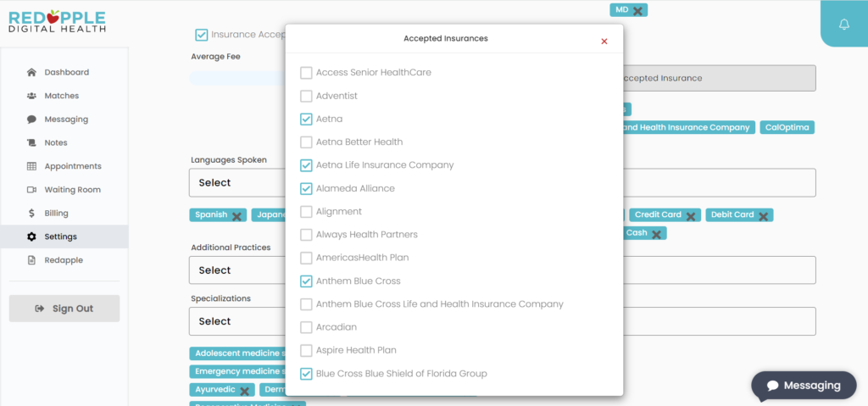Open the Languages Spoken select dropdown

click(x=237, y=183)
